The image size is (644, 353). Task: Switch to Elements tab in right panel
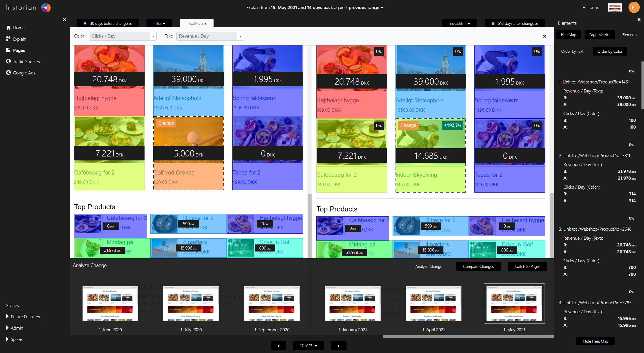tap(629, 35)
